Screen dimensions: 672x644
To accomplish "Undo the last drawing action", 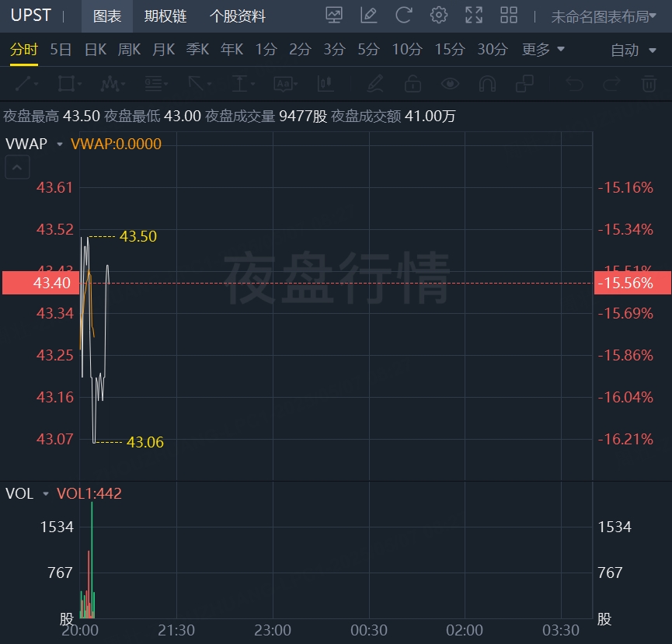I will pos(574,84).
